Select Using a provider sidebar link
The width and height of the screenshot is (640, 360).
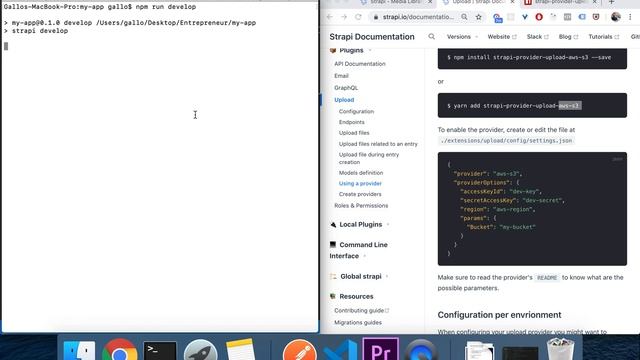[360, 183]
